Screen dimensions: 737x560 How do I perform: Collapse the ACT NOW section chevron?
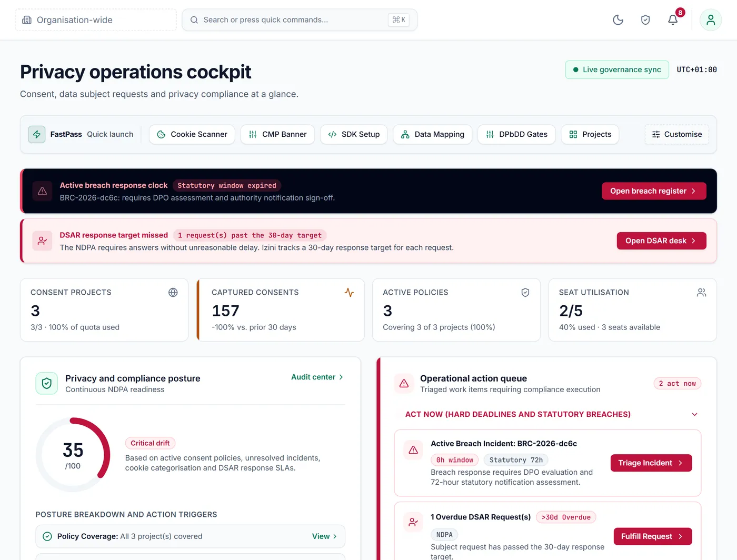coord(694,415)
